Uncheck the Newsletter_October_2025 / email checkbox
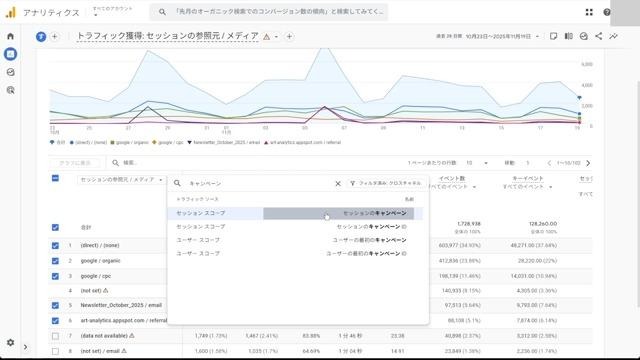 (56, 305)
